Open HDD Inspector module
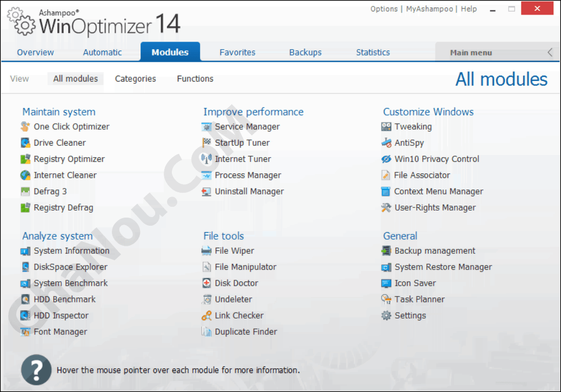The image size is (561, 392). pyautogui.click(x=61, y=315)
